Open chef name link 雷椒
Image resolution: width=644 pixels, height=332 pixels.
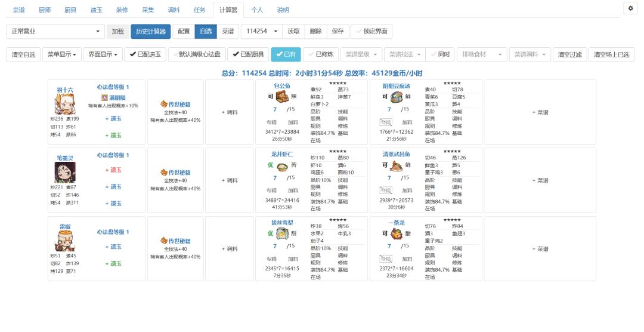65,226
